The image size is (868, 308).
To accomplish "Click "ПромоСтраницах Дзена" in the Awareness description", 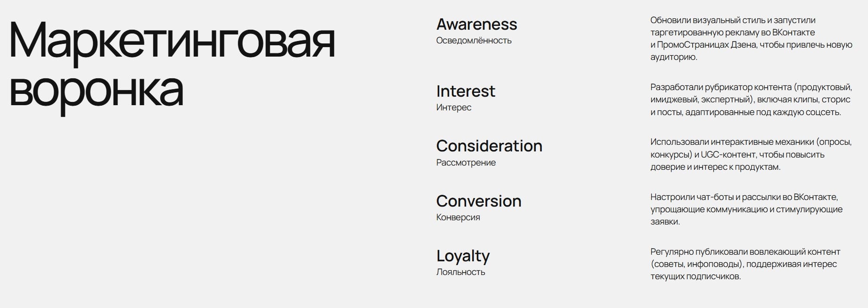I will [707, 45].
